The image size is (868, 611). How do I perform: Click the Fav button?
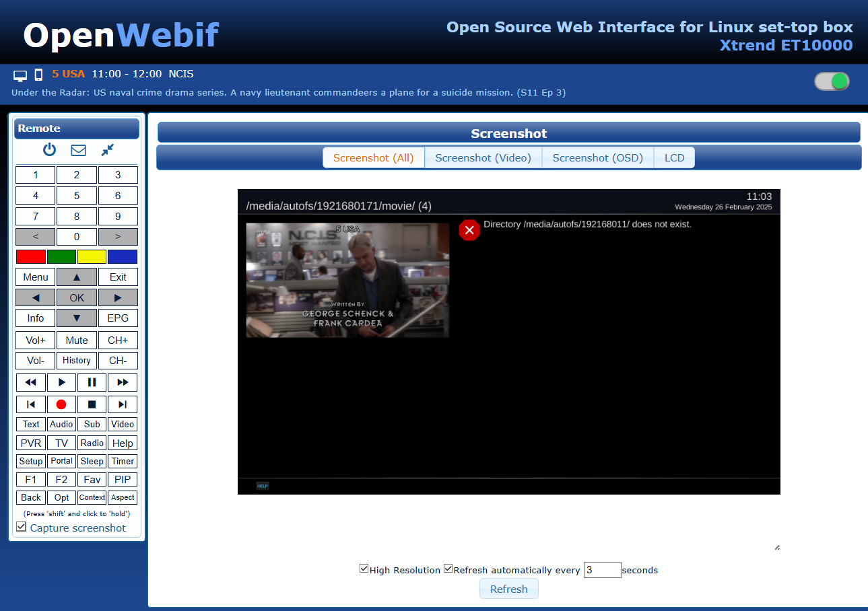(92, 480)
